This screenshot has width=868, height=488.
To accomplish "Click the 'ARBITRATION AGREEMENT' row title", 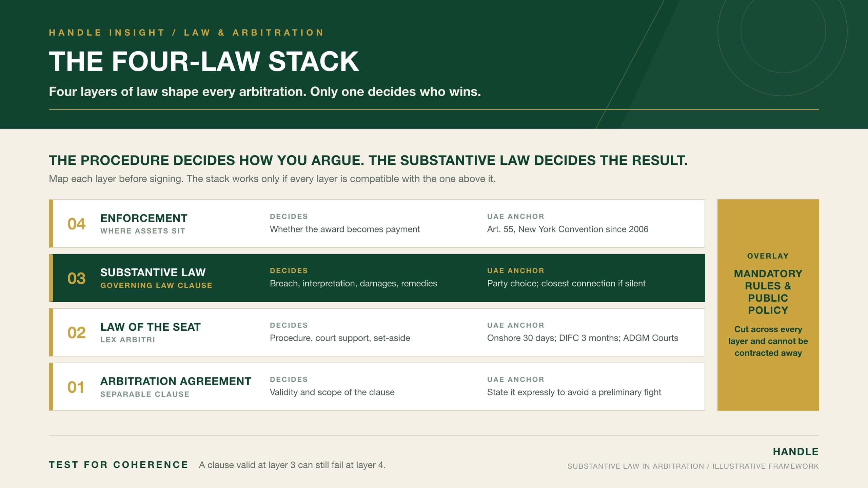I will pyautogui.click(x=176, y=381).
